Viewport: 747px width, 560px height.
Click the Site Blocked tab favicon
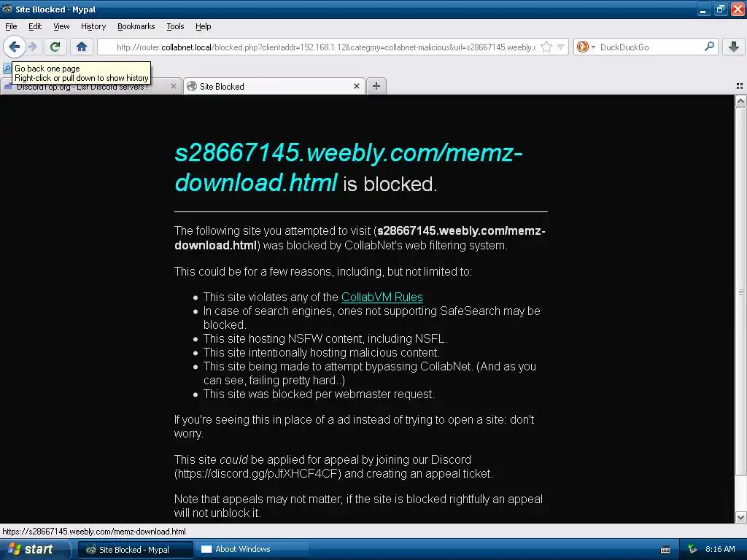pyautogui.click(x=192, y=86)
